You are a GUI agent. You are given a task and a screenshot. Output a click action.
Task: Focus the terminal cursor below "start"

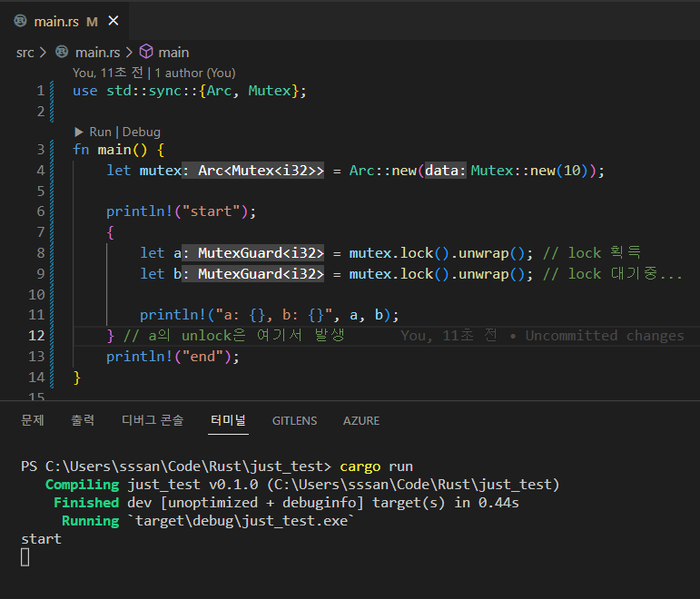25,557
